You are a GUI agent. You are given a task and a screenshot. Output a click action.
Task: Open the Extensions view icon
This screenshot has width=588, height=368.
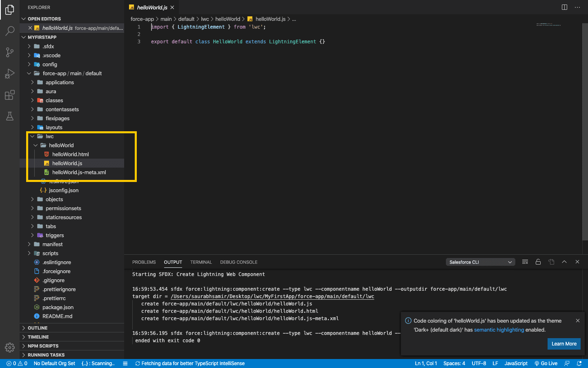click(x=10, y=95)
